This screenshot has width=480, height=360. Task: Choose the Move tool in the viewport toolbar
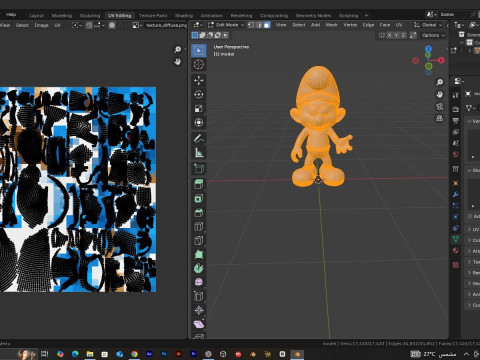(199, 80)
